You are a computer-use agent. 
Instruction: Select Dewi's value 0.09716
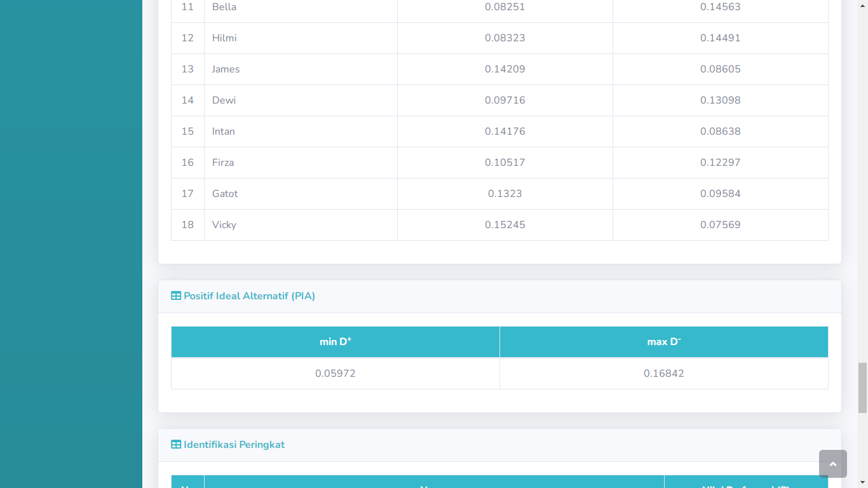[505, 100]
